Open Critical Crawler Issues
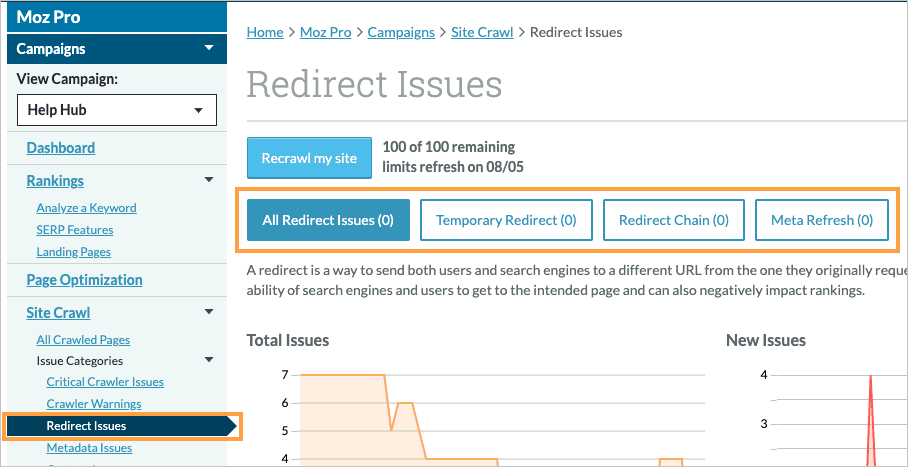Screen dimensions: 908x467 (105, 382)
